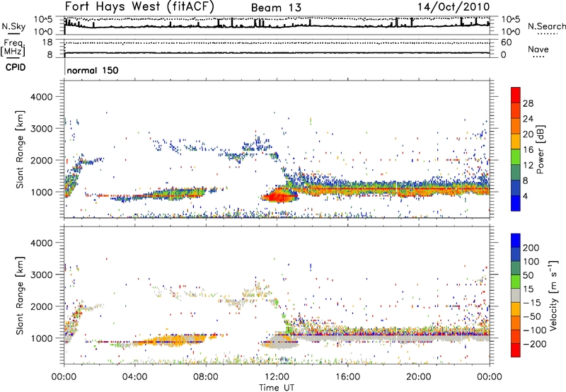This screenshot has height=392, width=566.
Task: Pick the dark green 50–100 velocity swatch
Action: (x=516, y=268)
